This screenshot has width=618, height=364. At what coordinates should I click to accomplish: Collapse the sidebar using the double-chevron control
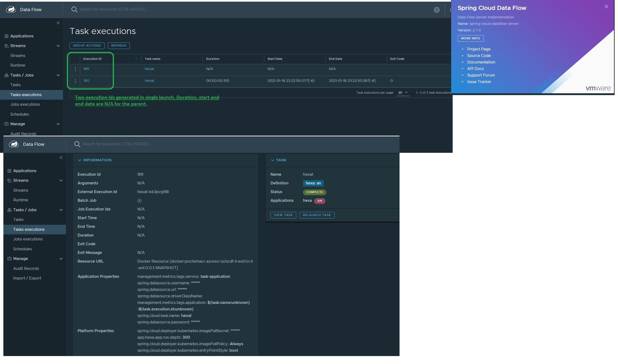point(58,23)
